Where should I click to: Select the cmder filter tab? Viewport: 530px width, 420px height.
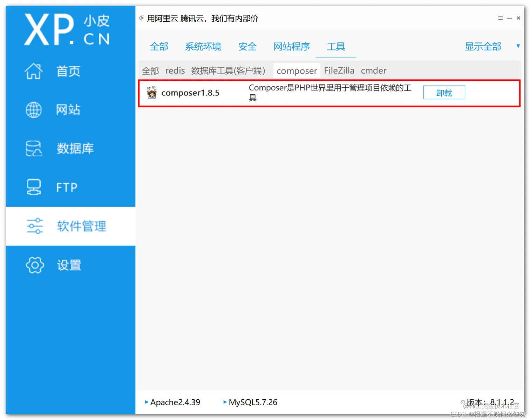tap(373, 70)
